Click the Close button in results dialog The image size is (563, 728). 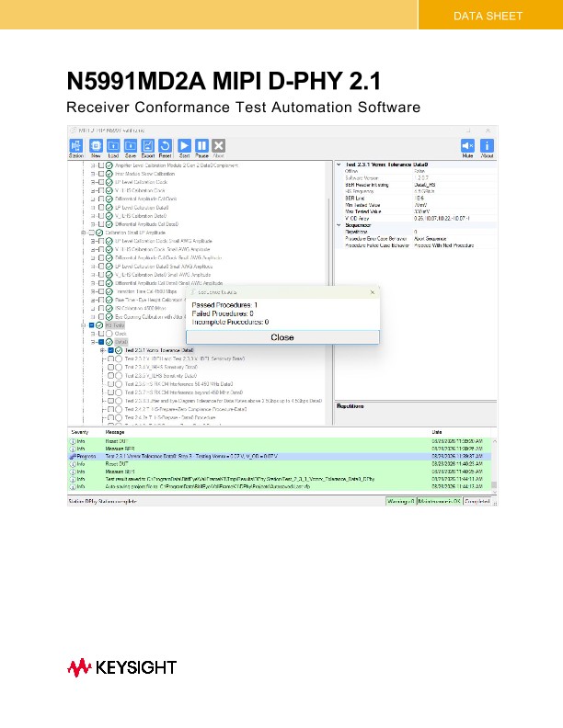point(282,337)
